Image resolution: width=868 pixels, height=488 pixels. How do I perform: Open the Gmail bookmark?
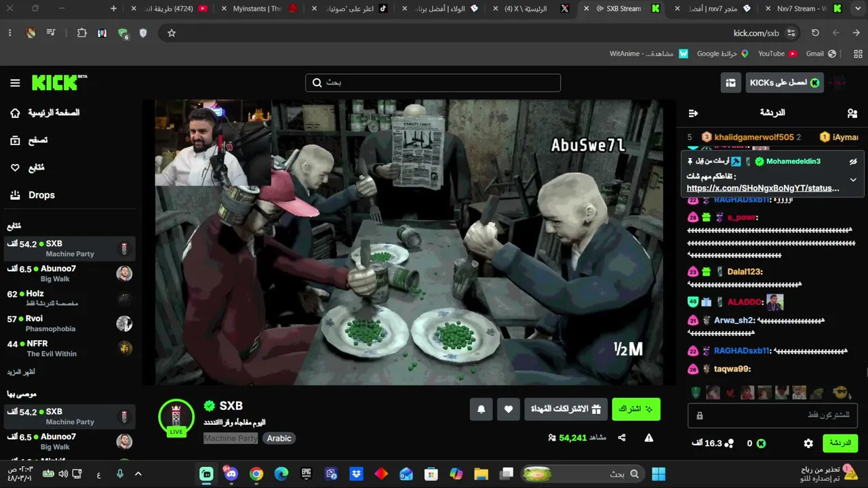click(x=821, y=54)
